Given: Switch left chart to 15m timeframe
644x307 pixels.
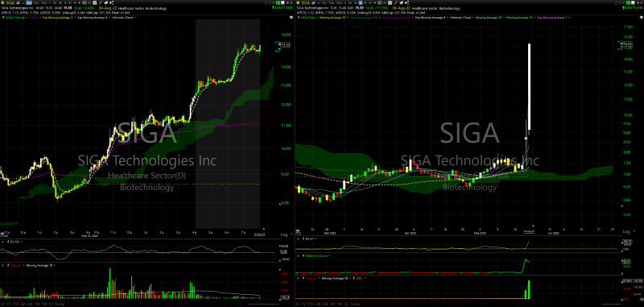Looking at the screenshot, I should 35,3.
